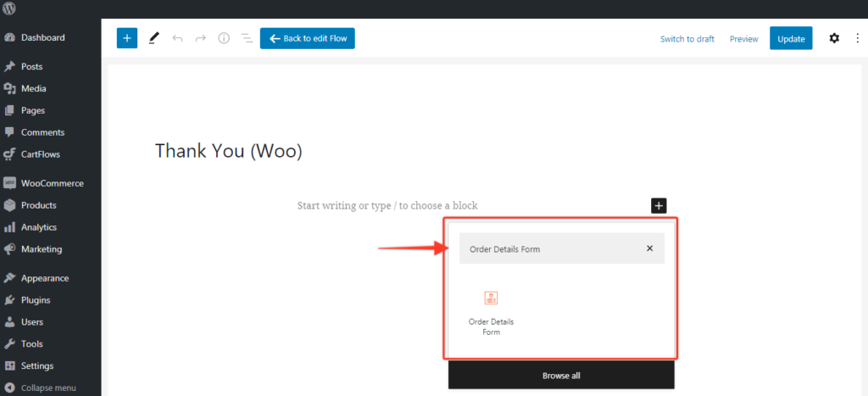Click Switch to draft link
Image resolution: width=868 pixels, height=396 pixels.
click(x=687, y=39)
